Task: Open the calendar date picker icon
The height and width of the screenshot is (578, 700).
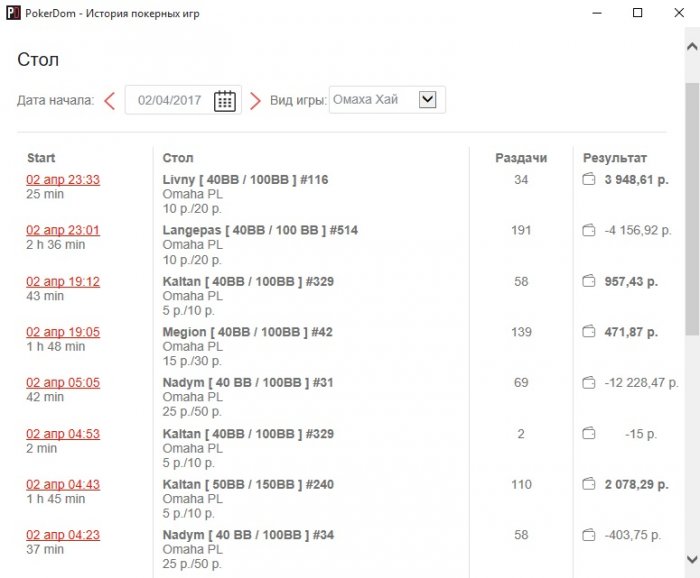Action: [x=225, y=100]
